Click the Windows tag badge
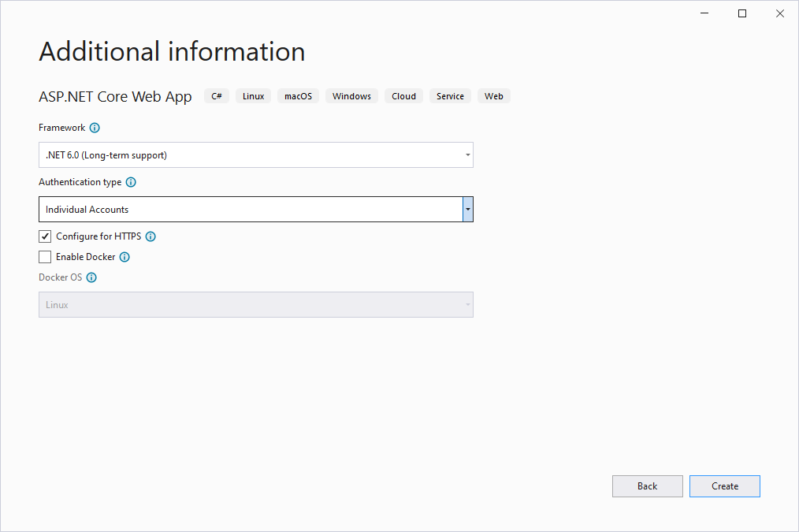Viewport: 799px width, 532px height. 351,95
